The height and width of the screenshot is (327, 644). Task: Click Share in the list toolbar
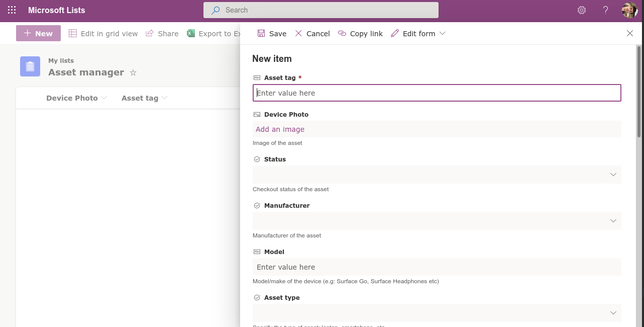[162, 34]
